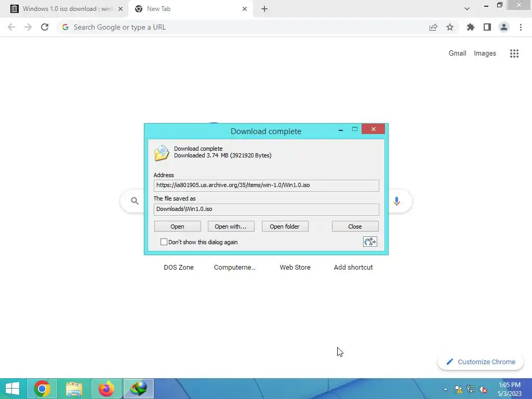Click the Action Center flag icon

(x=458, y=389)
